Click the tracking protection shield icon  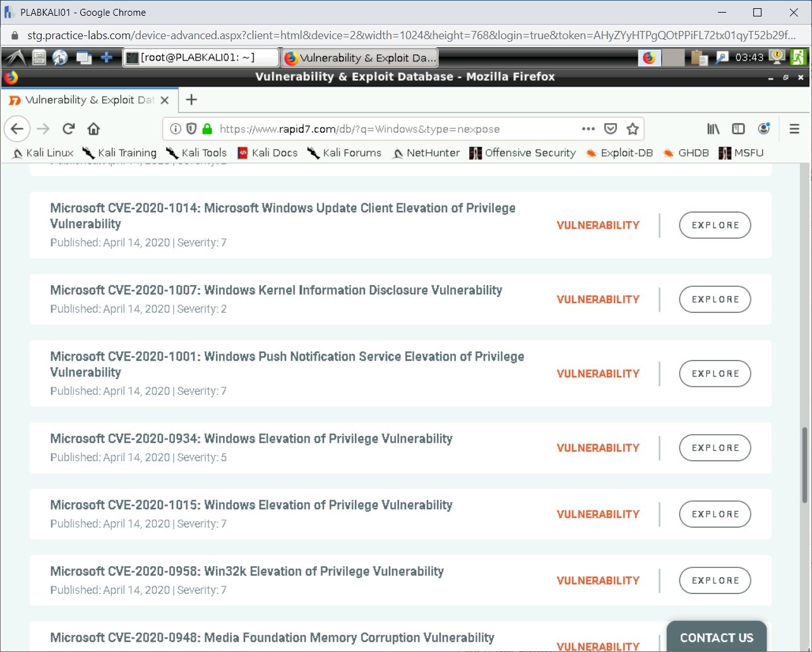tap(191, 128)
